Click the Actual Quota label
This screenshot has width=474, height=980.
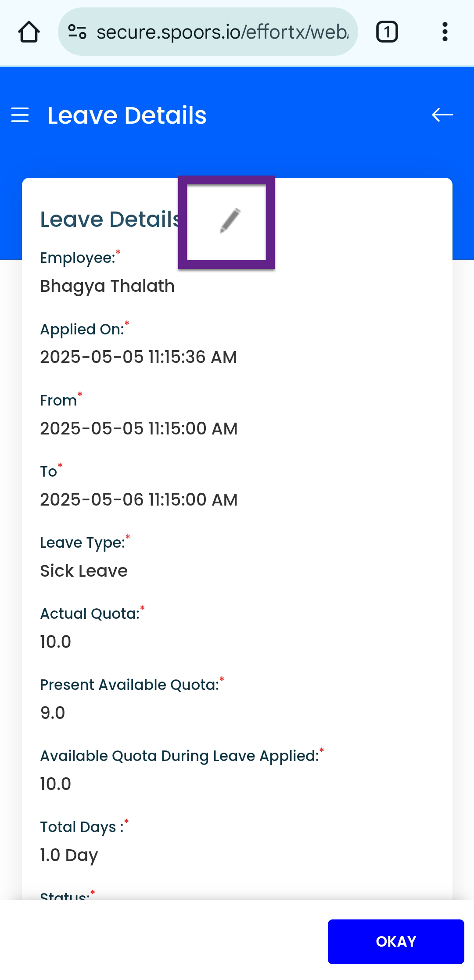tap(90, 614)
